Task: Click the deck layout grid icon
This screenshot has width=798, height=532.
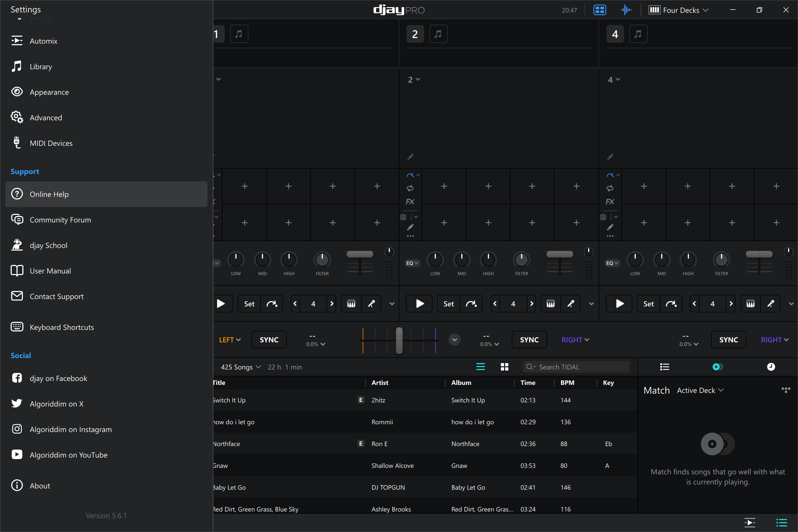Action: click(x=600, y=10)
